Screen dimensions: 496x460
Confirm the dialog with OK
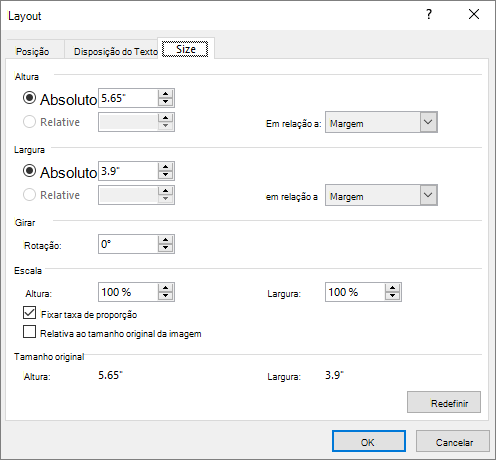pos(369,441)
